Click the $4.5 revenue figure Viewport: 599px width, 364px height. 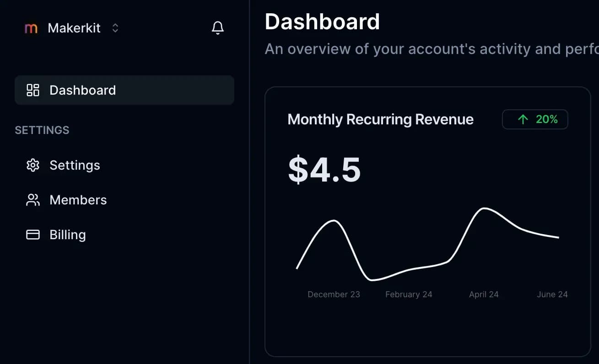[324, 170]
